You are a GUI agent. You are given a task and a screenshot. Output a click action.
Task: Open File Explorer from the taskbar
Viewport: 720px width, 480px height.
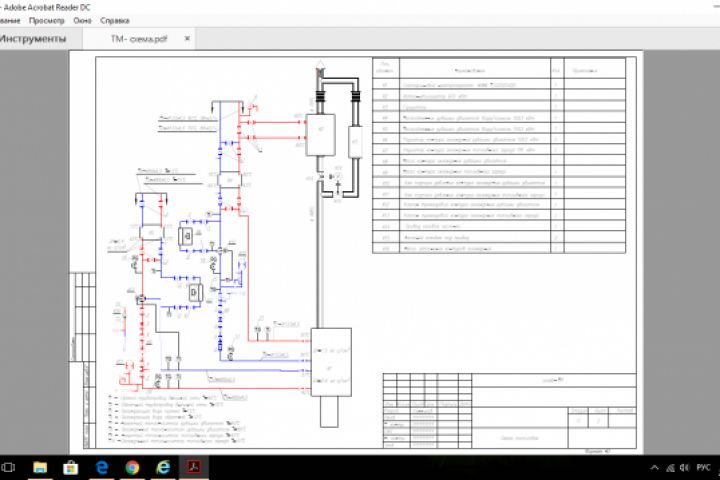[x=40, y=468]
